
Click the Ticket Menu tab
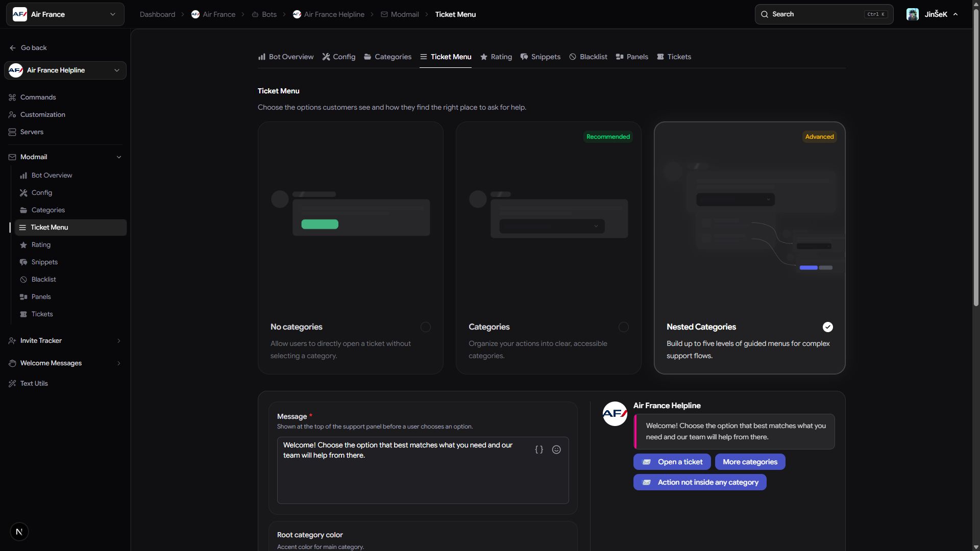446,57
